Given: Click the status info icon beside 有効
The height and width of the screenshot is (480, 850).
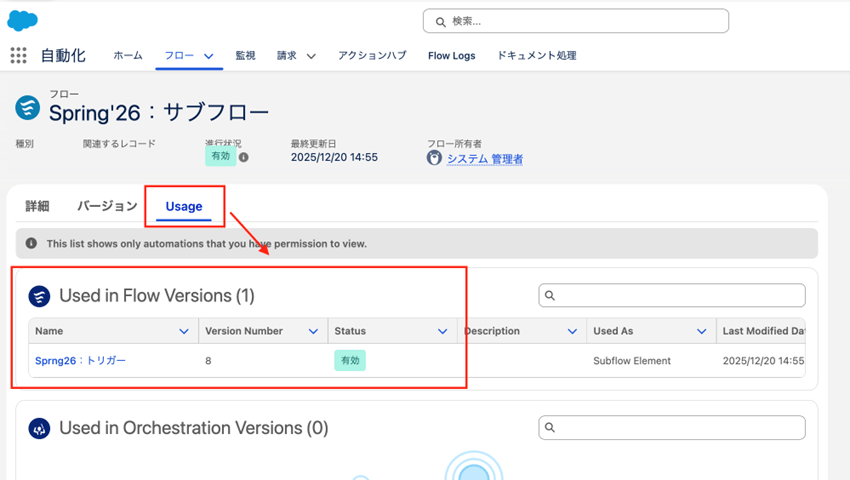Looking at the screenshot, I should [244, 157].
